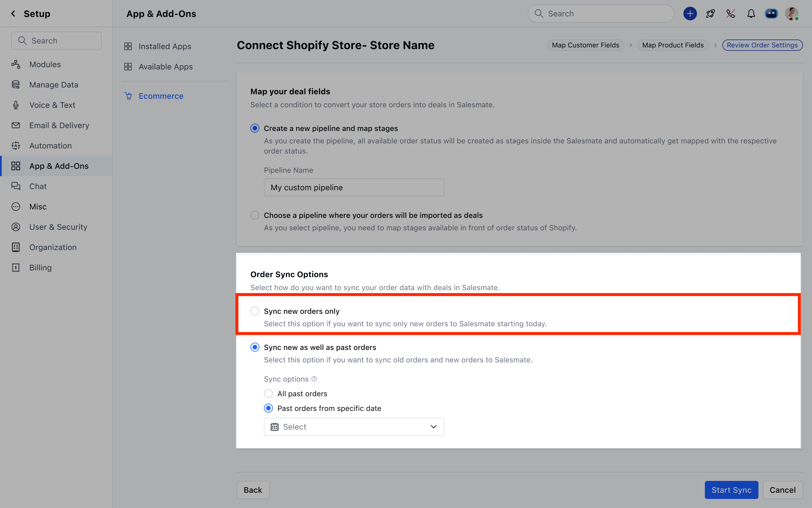Open notifications bell
The image size is (812, 508).
tap(751, 14)
